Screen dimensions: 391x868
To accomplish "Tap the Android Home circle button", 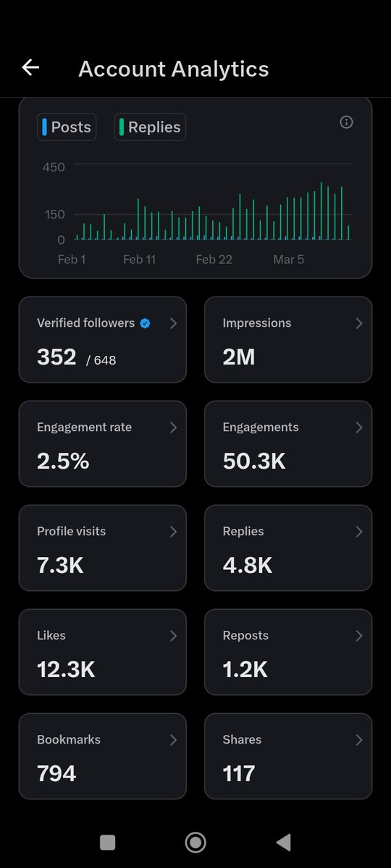I will pyautogui.click(x=195, y=842).
